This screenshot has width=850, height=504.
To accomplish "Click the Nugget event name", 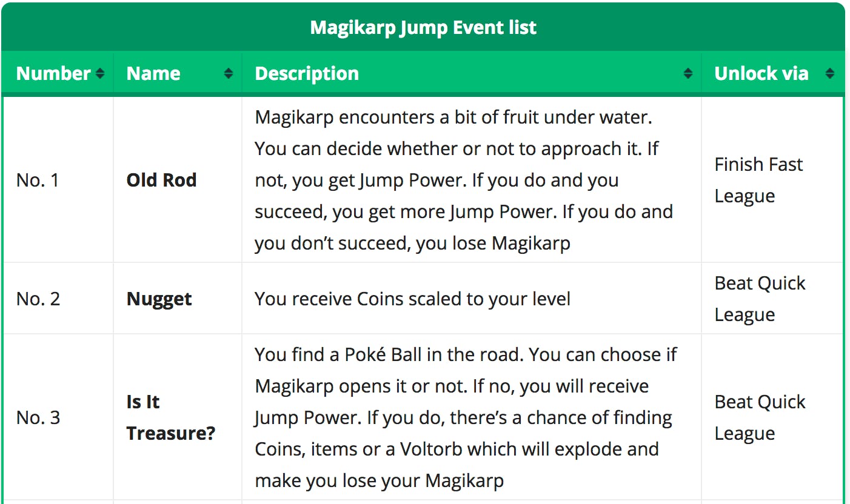I will tap(159, 299).
